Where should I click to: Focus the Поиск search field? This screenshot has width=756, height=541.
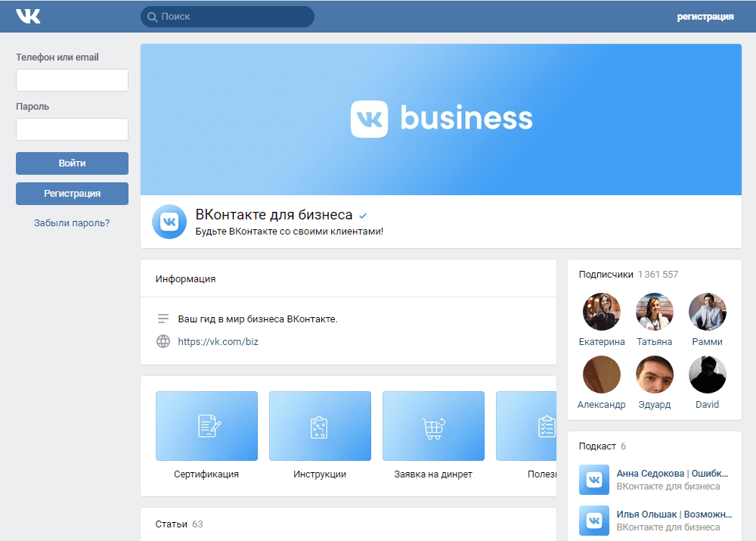(x=227, y=17)
